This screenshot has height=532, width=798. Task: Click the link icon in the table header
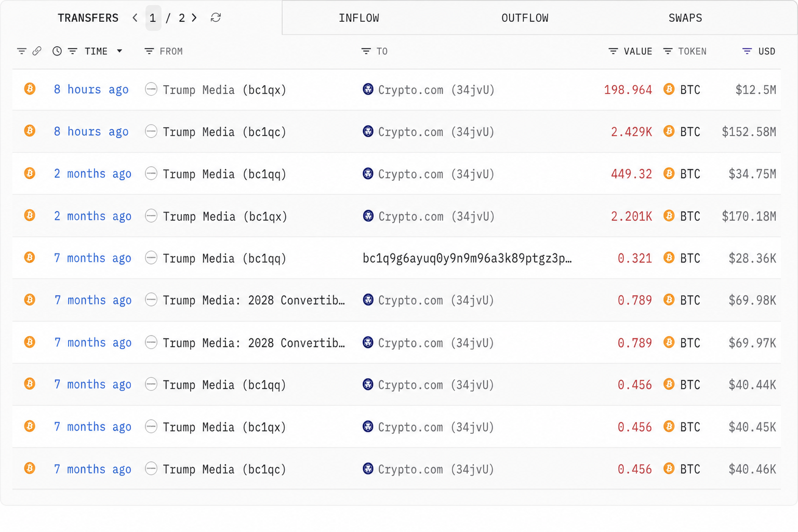(x=37, y=51)
